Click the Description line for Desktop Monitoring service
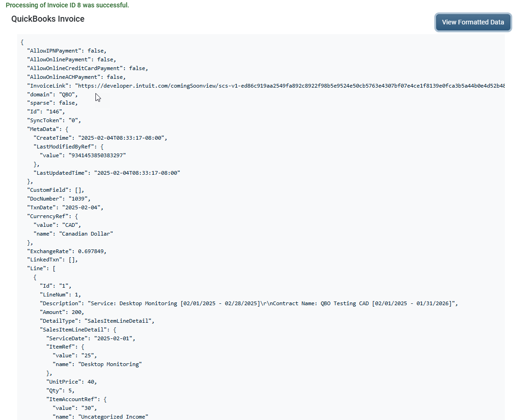 pyautogui.click(x=248, y=303)
